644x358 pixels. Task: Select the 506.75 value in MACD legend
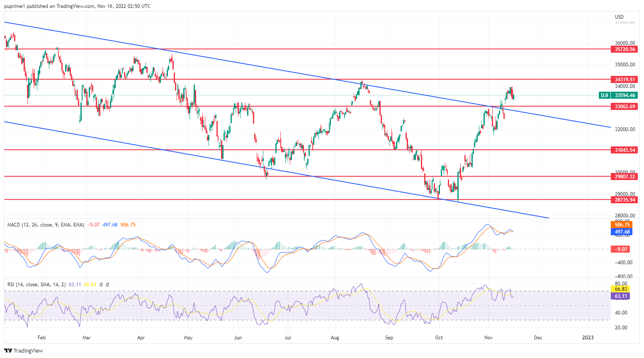coord(128,225)
